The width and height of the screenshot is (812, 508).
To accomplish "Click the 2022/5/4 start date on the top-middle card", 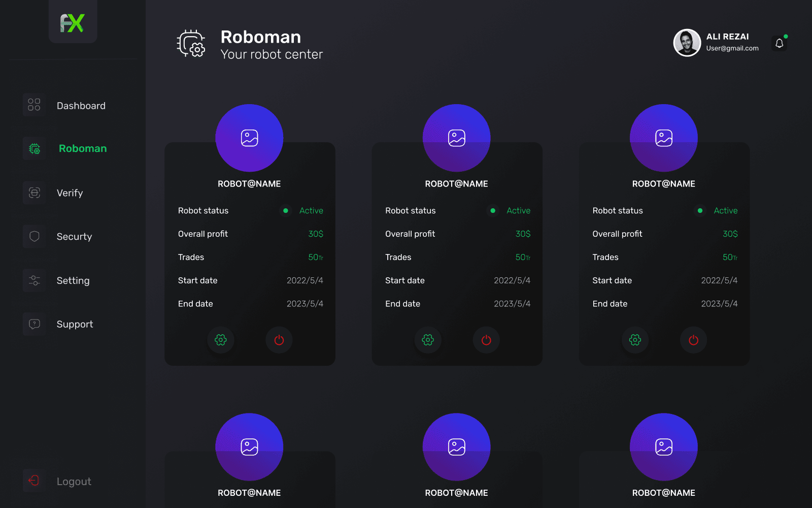I will [x=512, y=280].
